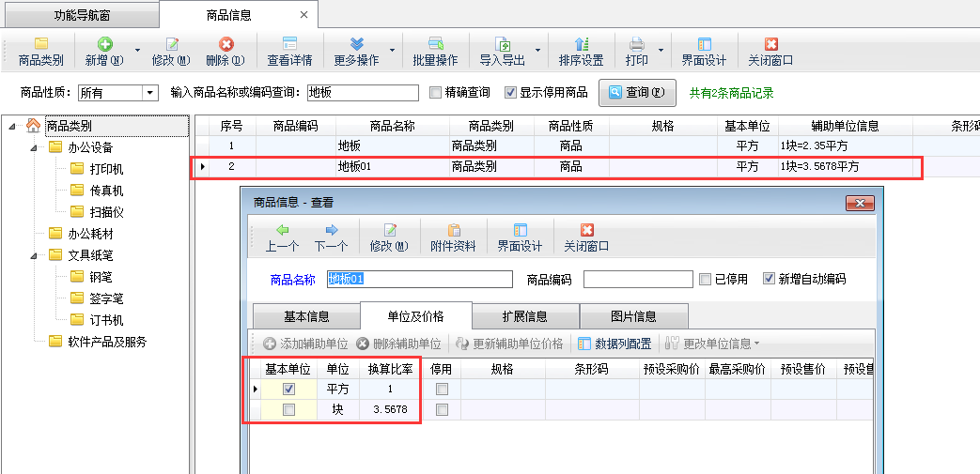Click the green 新增 add icon

click(x=104, y=45)
